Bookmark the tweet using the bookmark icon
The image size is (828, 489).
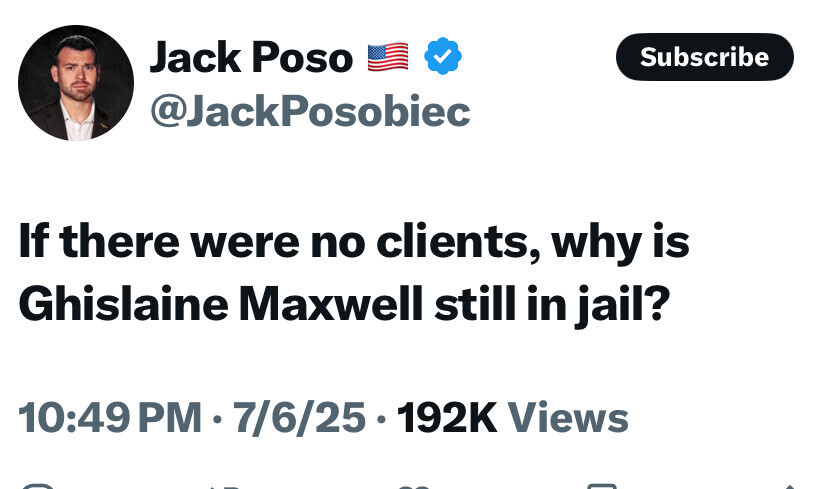601,486
